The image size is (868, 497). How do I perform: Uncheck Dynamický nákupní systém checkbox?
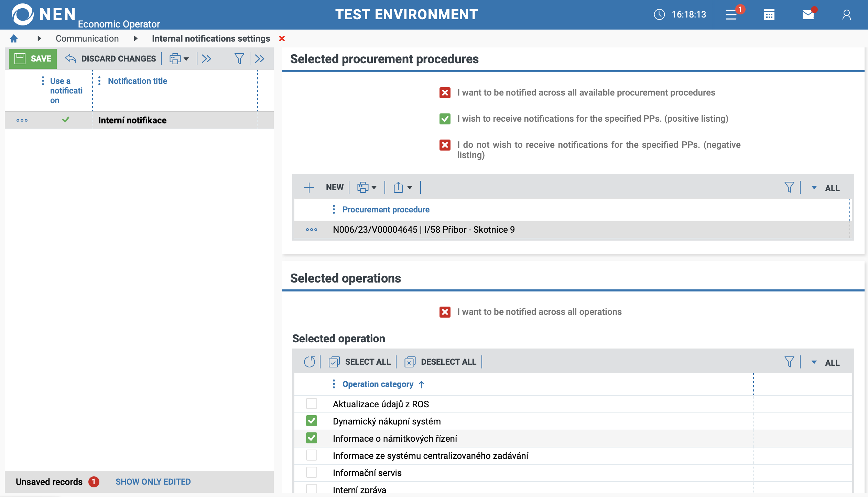click(312, 421)
